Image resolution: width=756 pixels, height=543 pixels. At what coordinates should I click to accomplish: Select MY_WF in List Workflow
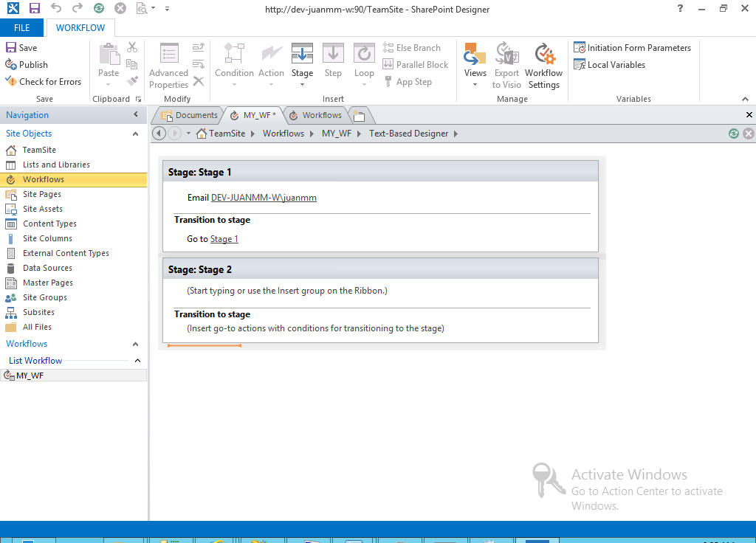[x=30, y=376]
